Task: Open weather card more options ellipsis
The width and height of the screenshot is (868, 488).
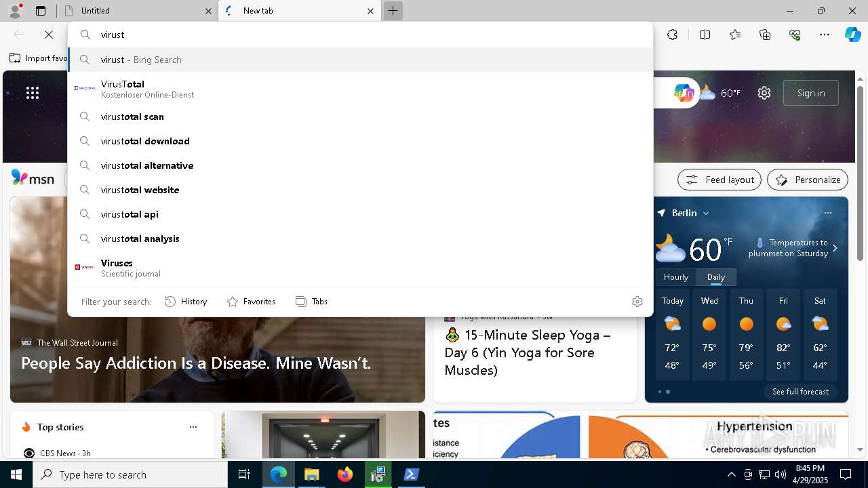Action: [828, 213]
